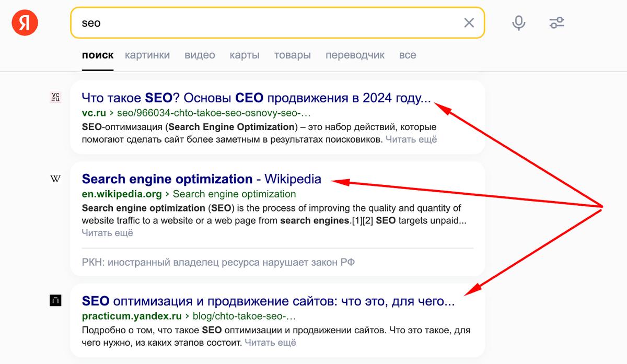Click the Wikipedia W favicon
The height and width of the screenshot is (364, 627).
coord(55,179)
